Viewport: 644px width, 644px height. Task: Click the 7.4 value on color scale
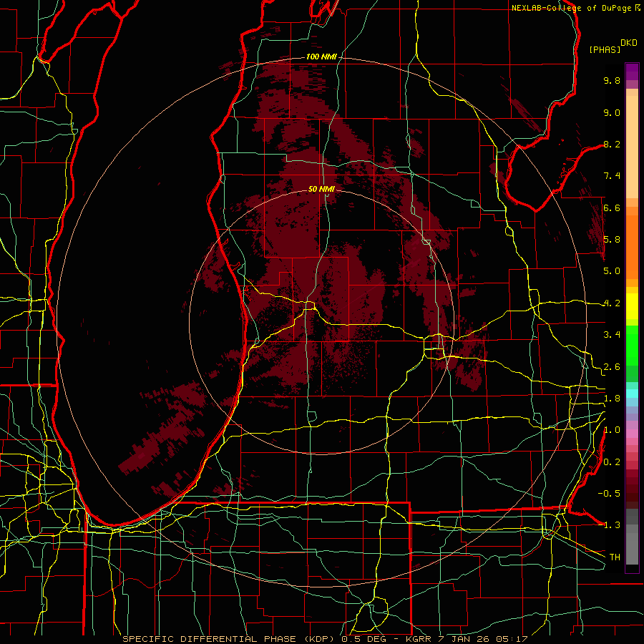pyautogui.click(x=612, y=176)
